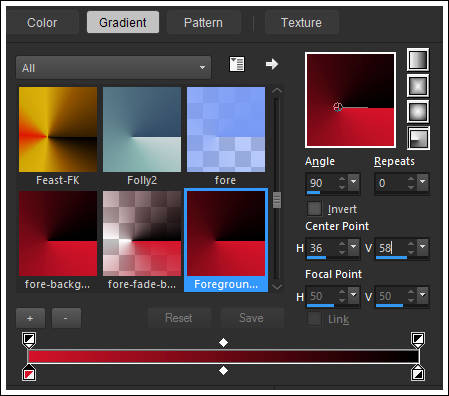
Task: Select the fore-fade-b... gradient thumbnail
Action: 142,233
